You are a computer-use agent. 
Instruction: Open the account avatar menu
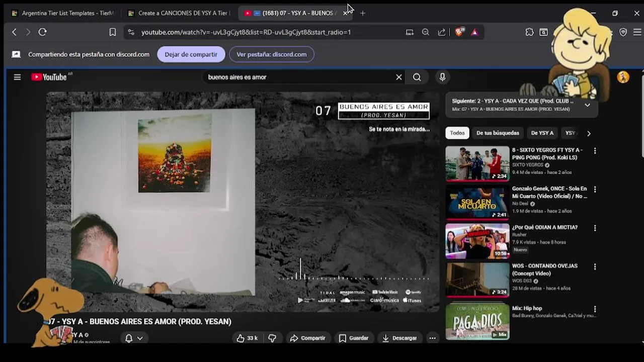point(623,77)
